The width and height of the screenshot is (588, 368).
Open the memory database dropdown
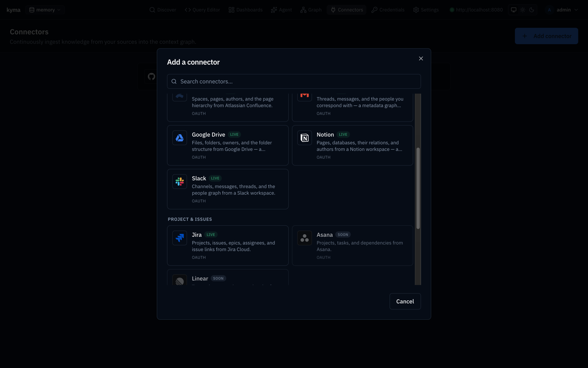[45, 10]
